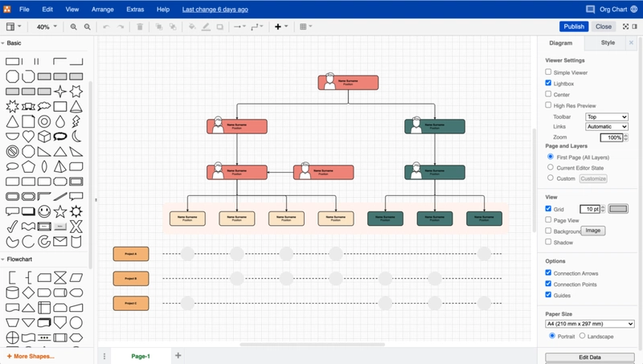Image resolution: width=643 pixels, height=364 pixels.
Task: Click the fullscreen toggle icon
Action: click(x=625, y=27)
